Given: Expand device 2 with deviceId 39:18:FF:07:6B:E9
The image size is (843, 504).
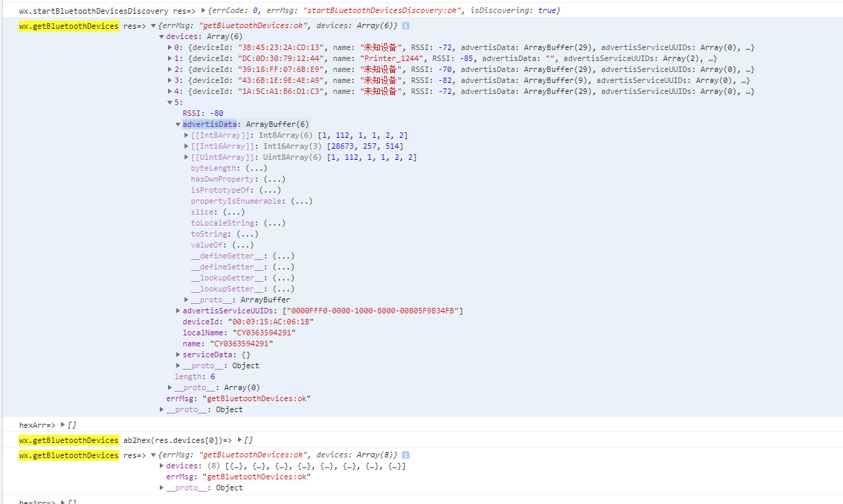Looking at the screenshot, I should coord(170,69).
